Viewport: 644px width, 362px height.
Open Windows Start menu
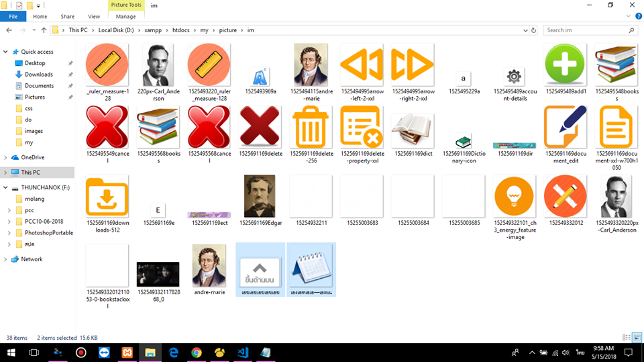pyautogui.click(x=11, y=353)
